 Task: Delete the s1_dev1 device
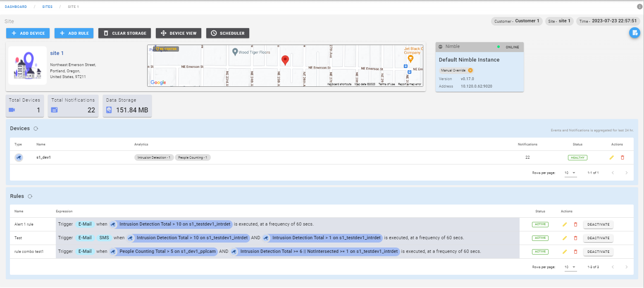(623, 157)
